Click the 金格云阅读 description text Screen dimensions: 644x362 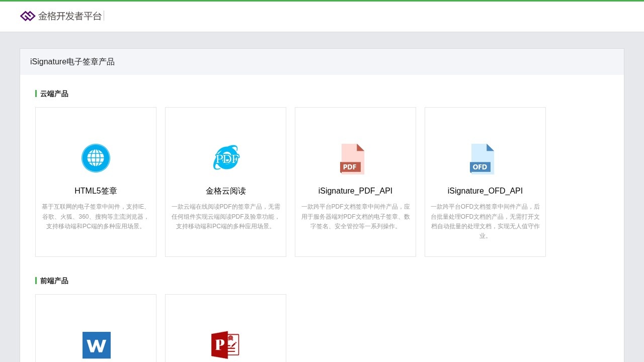tap(226, 217)
